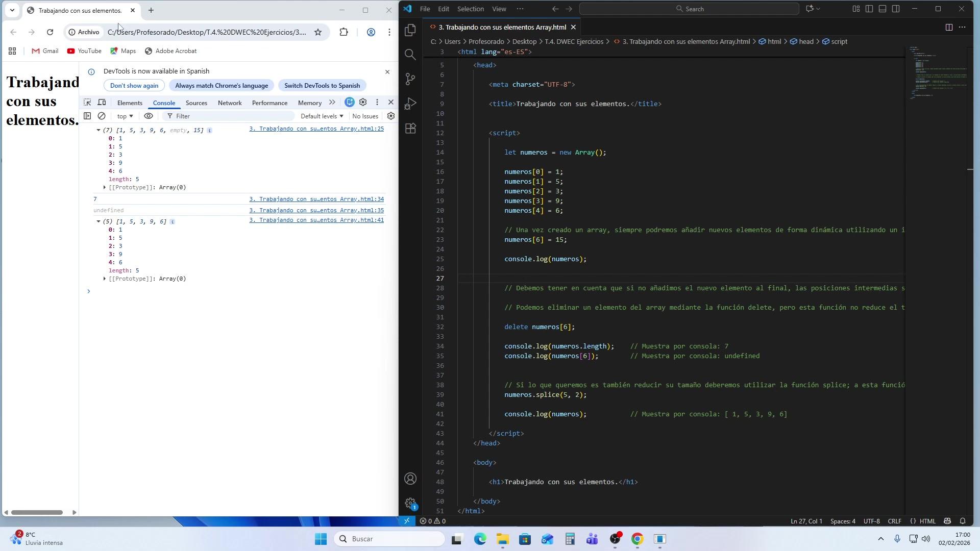The height and width of the screenshot is (551, 980).
Task: Click the VS Code Search command box
Action: click(689, 9)
